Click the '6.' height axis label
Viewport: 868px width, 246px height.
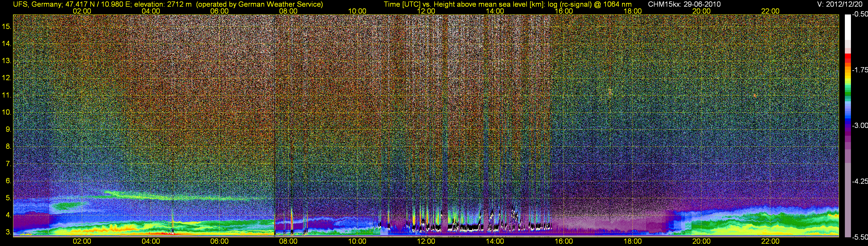tap(8, 181)
